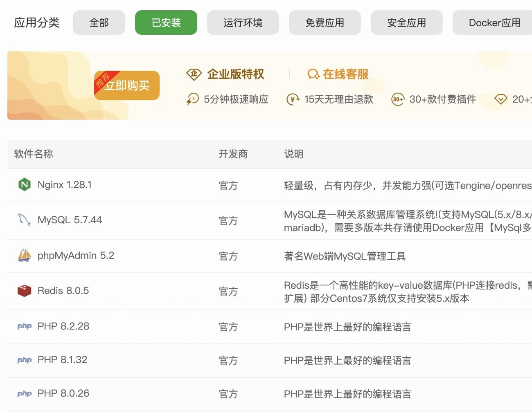Open the MySQL 5.7.44 software name link
532x413 pixels.
[70, 220]
